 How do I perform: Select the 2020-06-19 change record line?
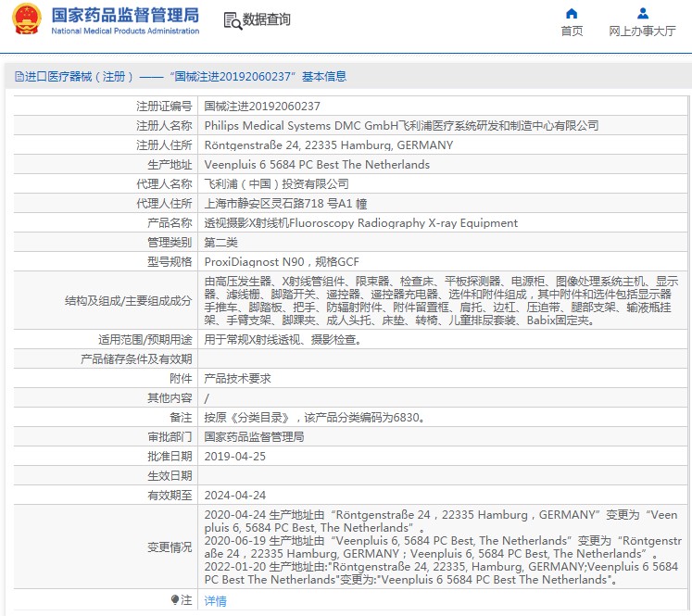click(x=443, y=547)
